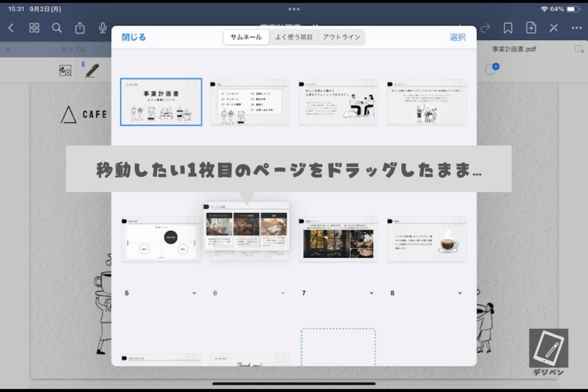Toggle bookmark on first page thumbnail
The height and width of the screenshot is (392, 588).
pyautogui.click(x=192, y=84)
